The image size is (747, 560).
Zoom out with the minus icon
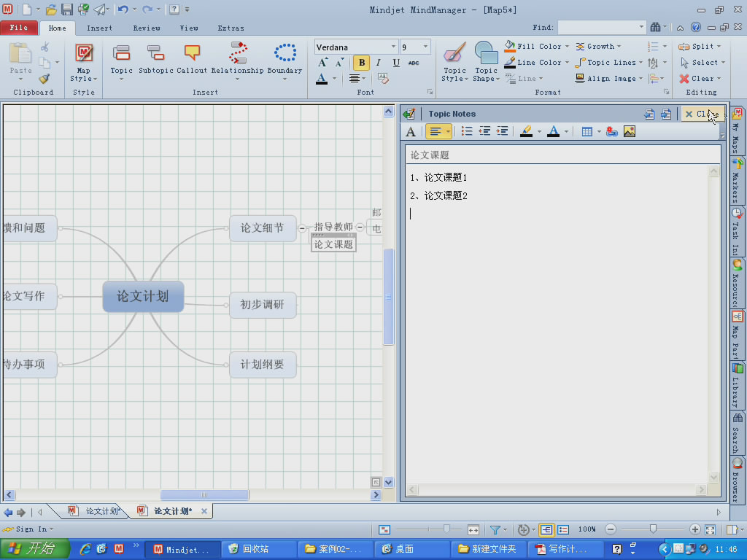click(611, 529)
